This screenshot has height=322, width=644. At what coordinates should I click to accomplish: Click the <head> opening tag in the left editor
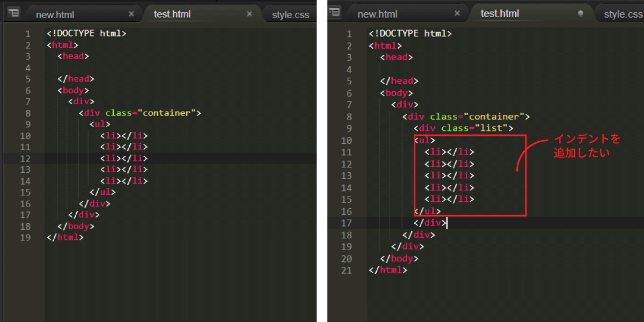pyautogui.click(x=73, y=56)
